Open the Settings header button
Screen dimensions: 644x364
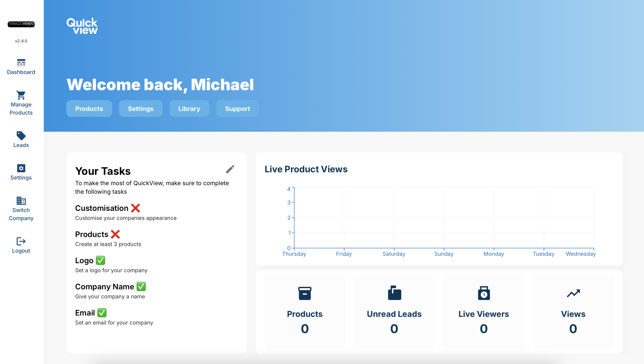coord(141,108)
